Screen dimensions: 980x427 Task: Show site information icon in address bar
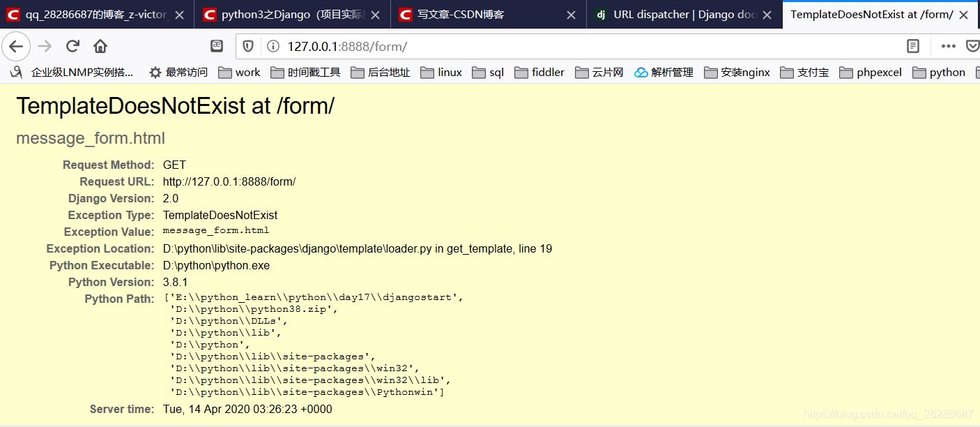[273, 46]
